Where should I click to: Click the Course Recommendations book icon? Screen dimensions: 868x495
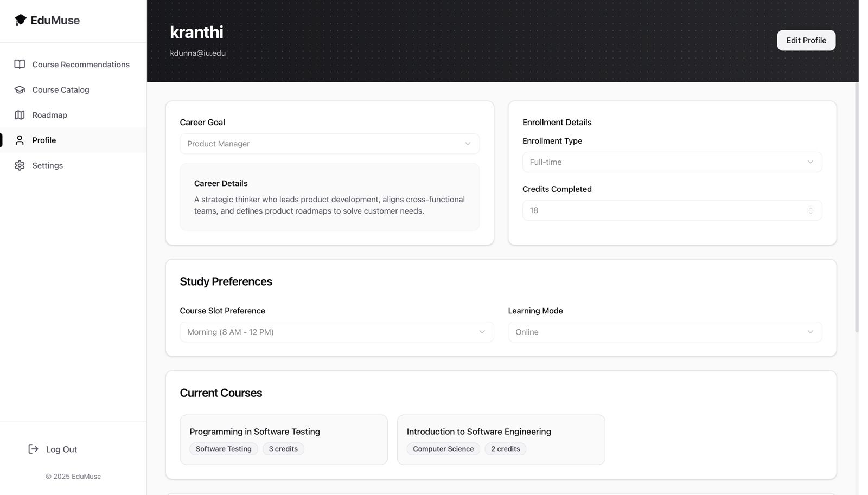point(20,65)
